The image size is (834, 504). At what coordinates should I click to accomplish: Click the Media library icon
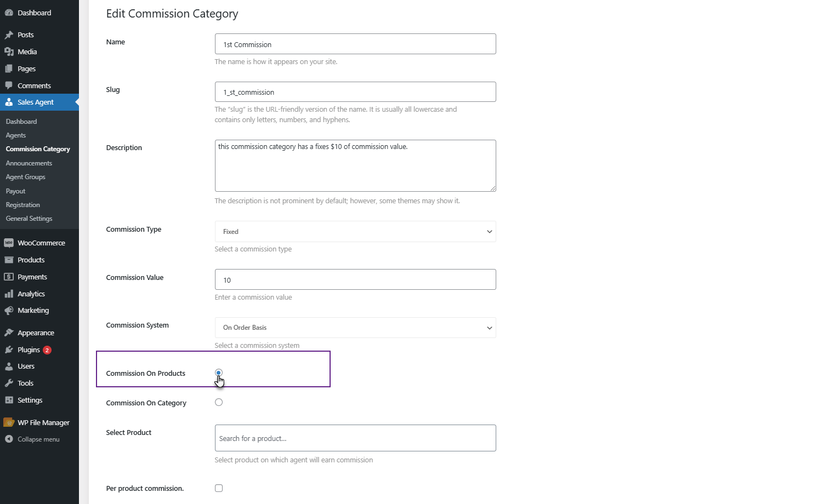[9, 51]
